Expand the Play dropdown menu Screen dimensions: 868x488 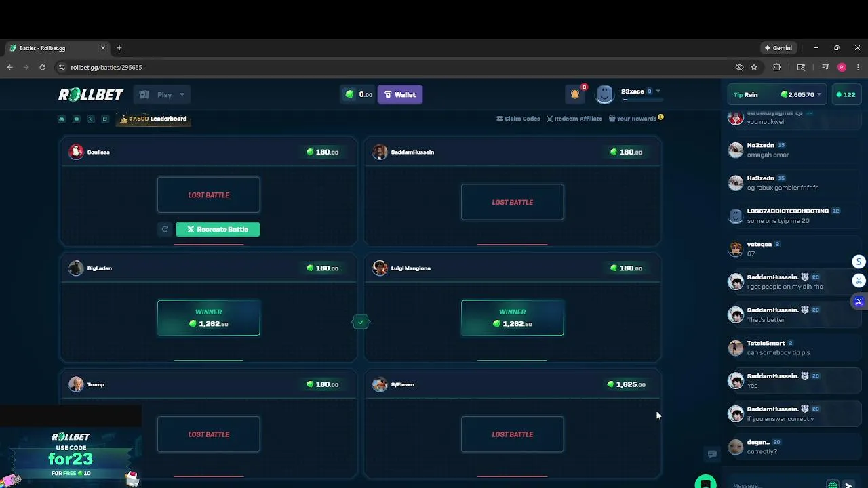click(x=162, y=95)
